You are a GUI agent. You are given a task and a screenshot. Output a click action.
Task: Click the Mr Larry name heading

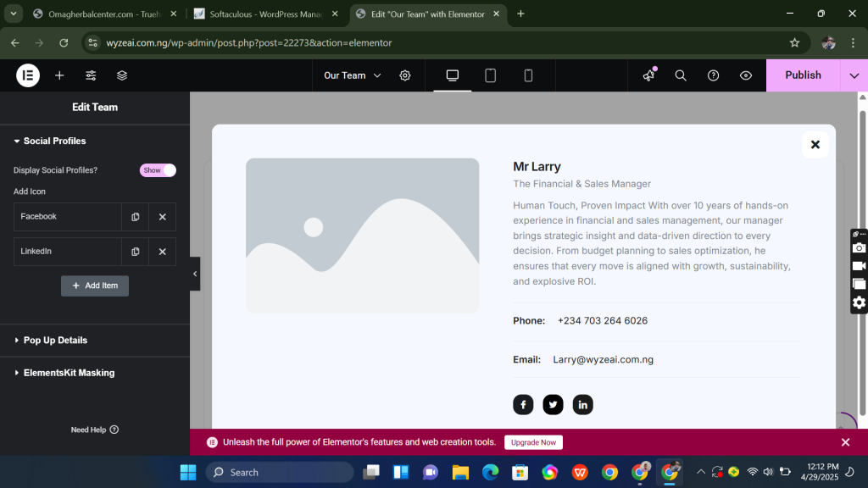(x=537, y=167)
